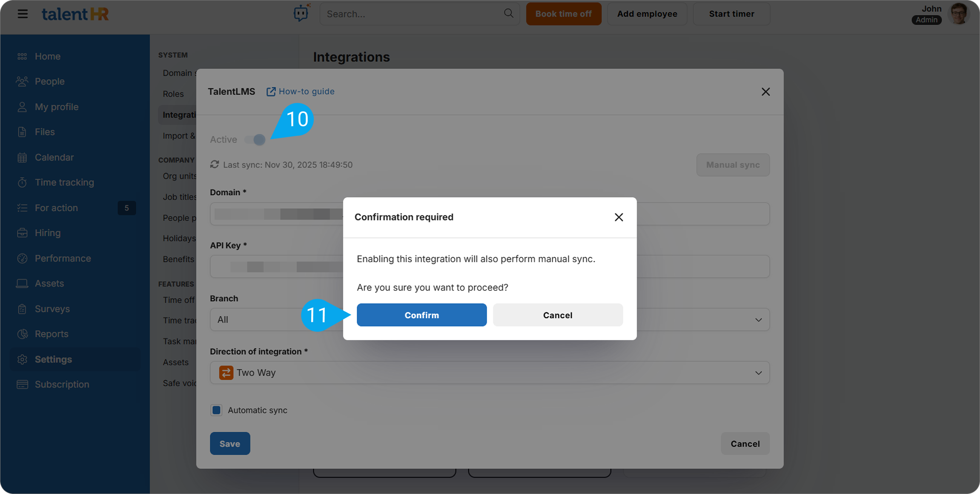Toggle the Active integration switch

[x=255, y=140]
